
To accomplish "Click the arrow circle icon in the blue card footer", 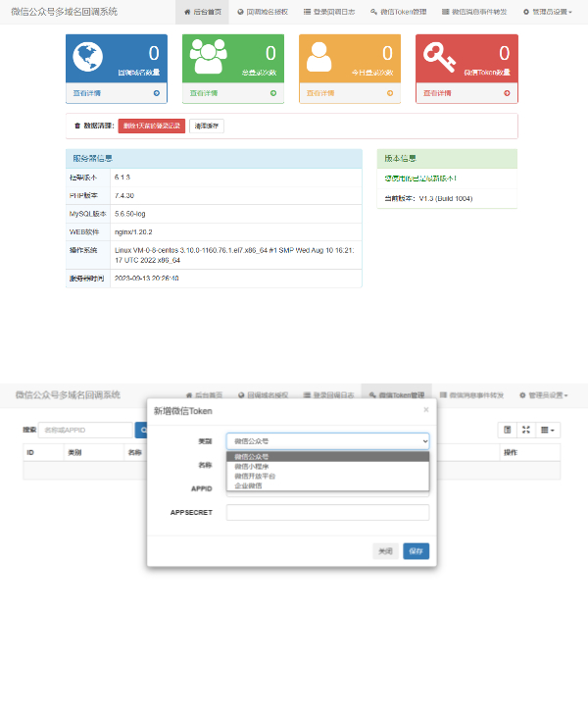I will click(x=157, y=93).
